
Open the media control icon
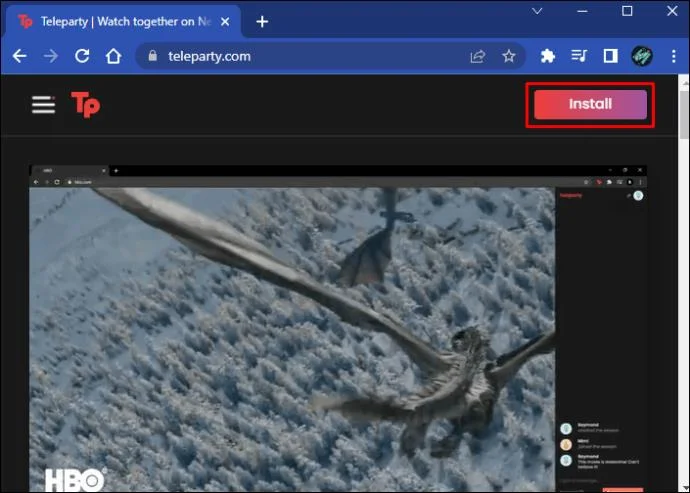579,56
